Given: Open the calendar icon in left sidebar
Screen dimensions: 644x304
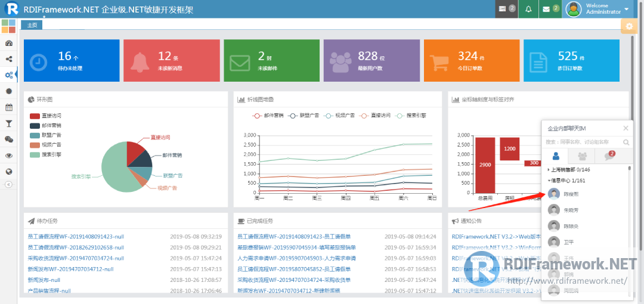Looking at the screenshot, I should [8, 108].
